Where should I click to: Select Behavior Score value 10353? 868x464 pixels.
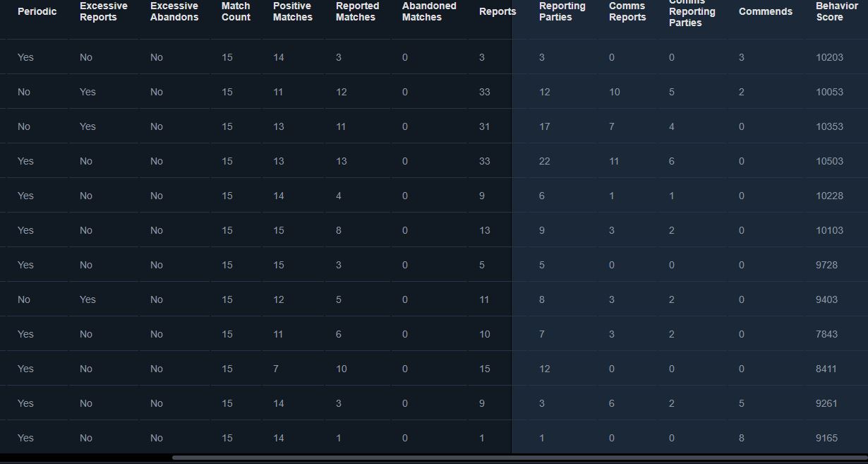click(829, 126)
